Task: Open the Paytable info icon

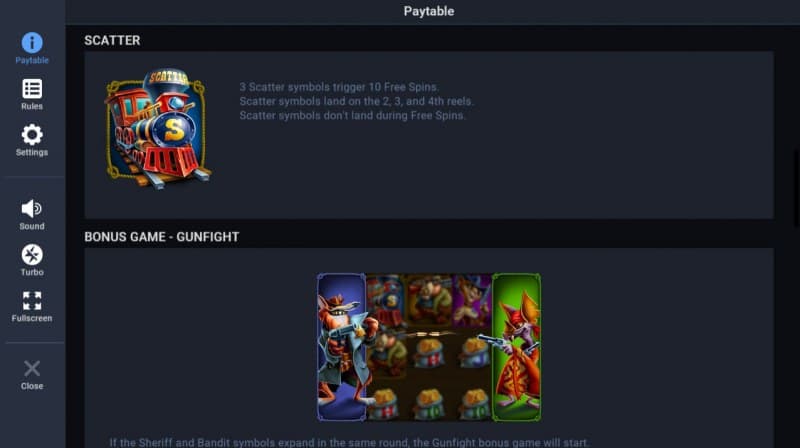Action: point(32,42)
